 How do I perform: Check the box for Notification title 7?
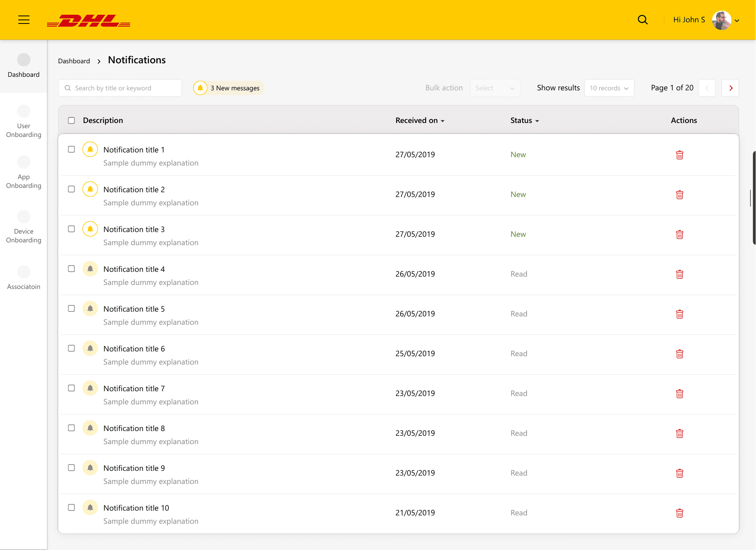click(x=71, y=388)
